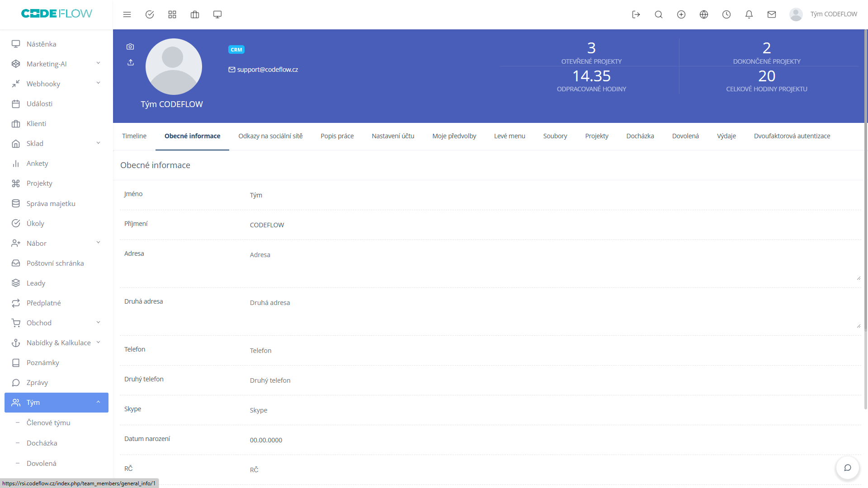This screenshot has height=488, width=868.
Task: Switch to the Projekty tab
Action: point(597,136)
